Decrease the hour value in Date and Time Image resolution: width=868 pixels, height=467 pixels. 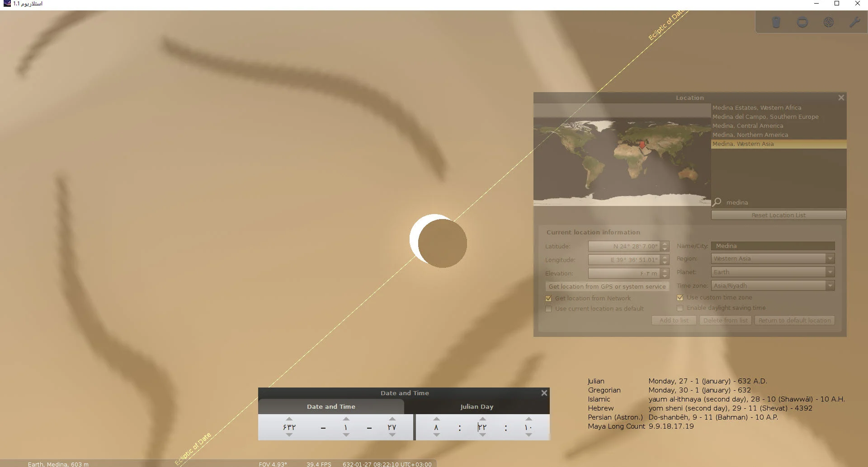[x=436, y=435]
